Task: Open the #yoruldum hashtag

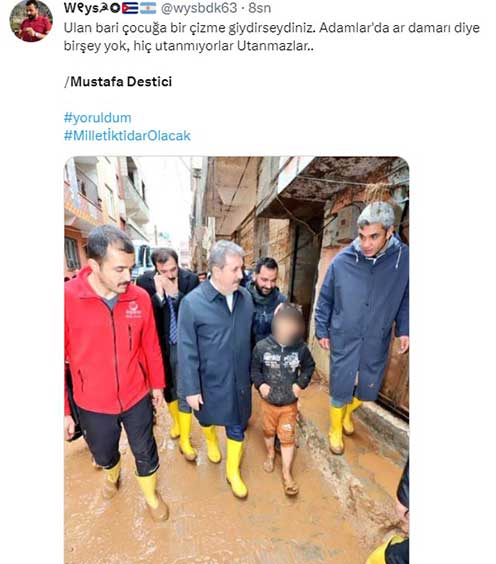Action: (97, 118)
